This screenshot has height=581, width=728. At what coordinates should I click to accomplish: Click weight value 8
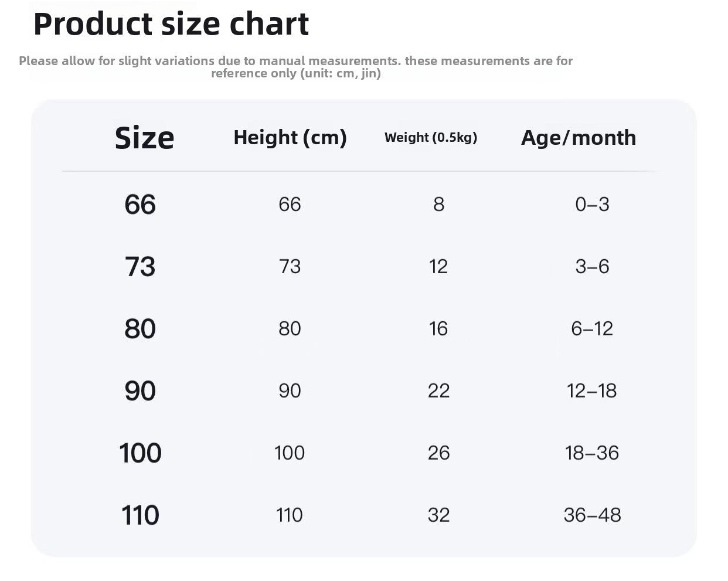438,204
